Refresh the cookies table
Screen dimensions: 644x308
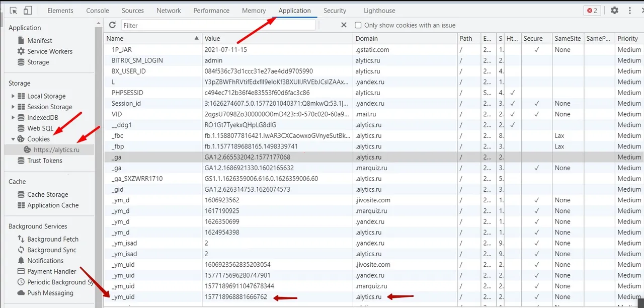pos(112,25)
